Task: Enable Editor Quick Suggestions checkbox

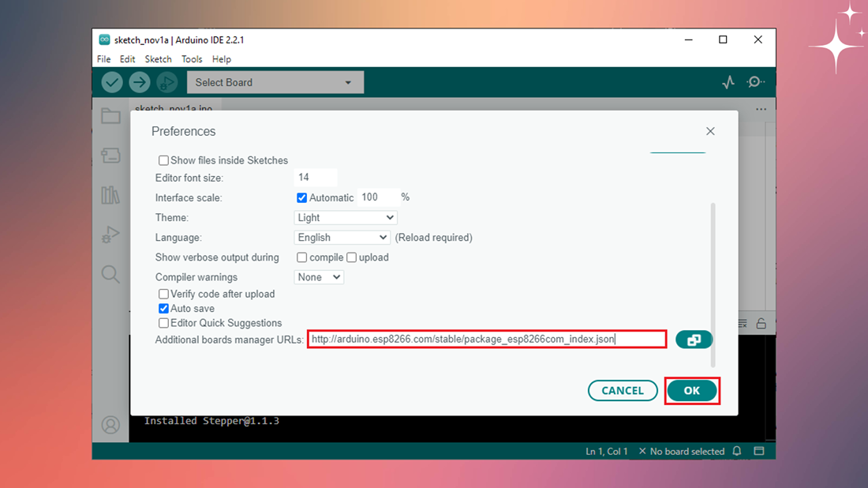Action: tap(163, 323)
